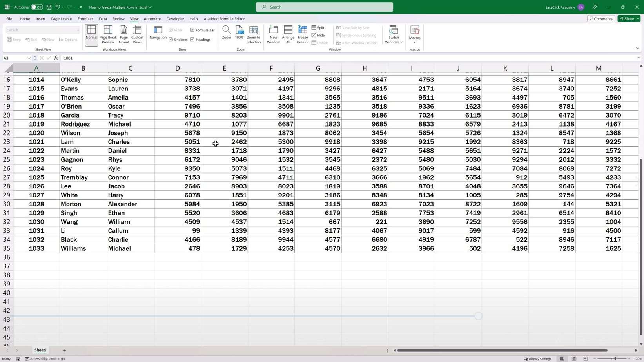Screen dimensions: 644x362
Task: Open the Freeze Panes menu
Action: pyautogui.click(x=302, y=35)
